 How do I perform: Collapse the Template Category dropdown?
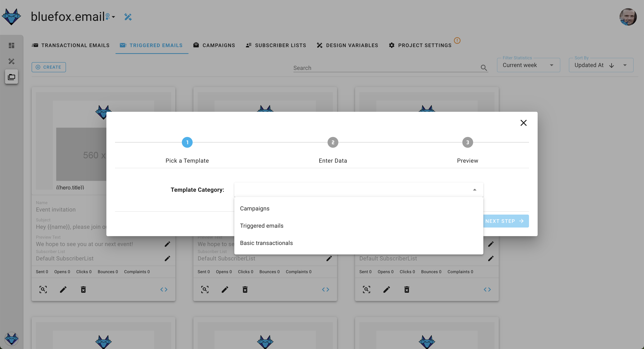point(475,190)
